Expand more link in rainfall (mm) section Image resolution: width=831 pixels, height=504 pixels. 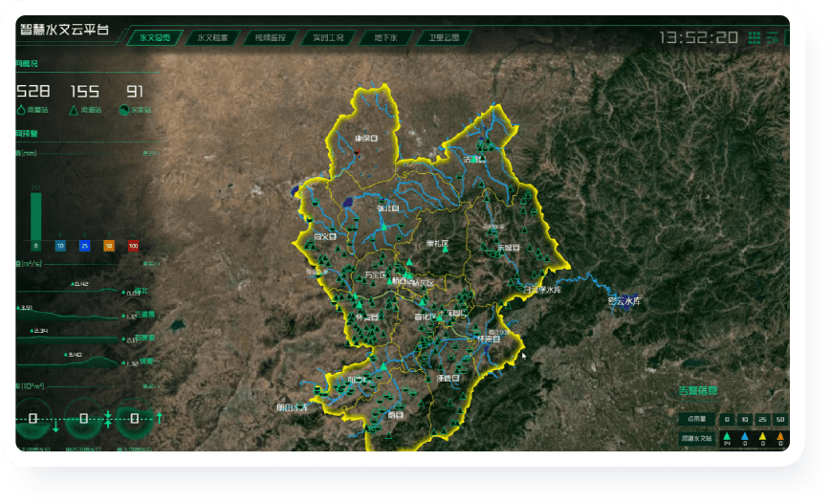pos(150,153)
